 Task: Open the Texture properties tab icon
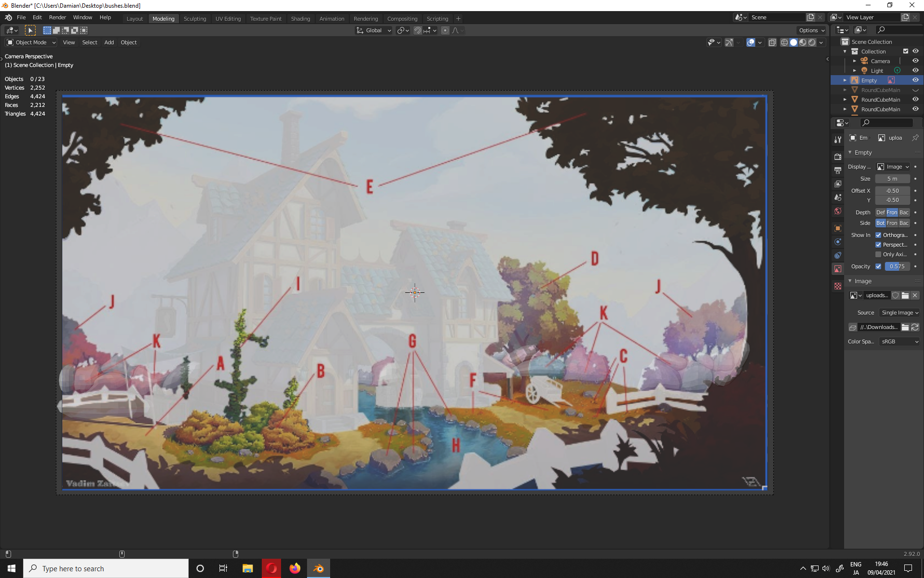coord(838,286)
